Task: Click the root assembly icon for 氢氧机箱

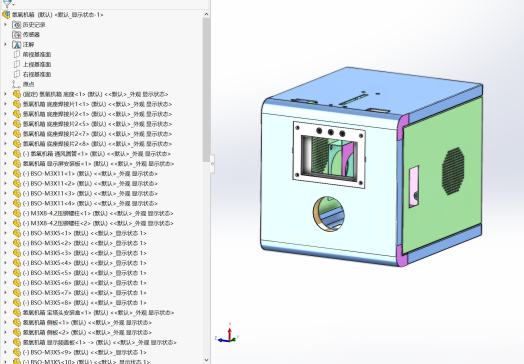Action: (6, 15)
